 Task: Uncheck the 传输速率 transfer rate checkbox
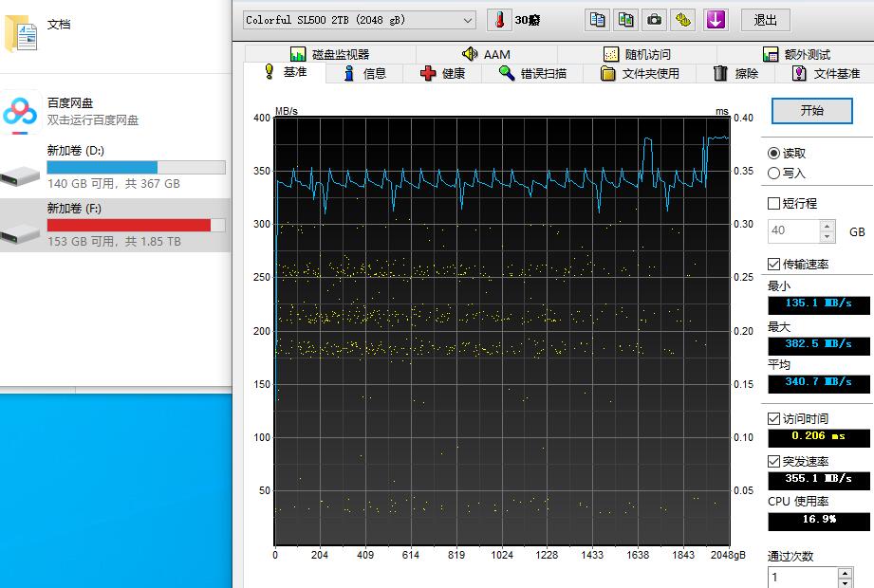pos(774,265)
